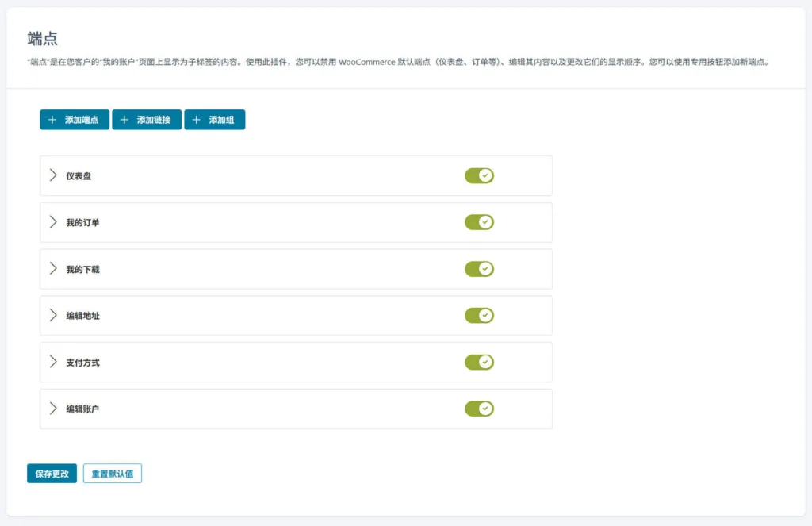Turn off the 支付方式 endpoint
Image resolution: width=812 pixels, height=526 pixels.
tap(479, 362)
